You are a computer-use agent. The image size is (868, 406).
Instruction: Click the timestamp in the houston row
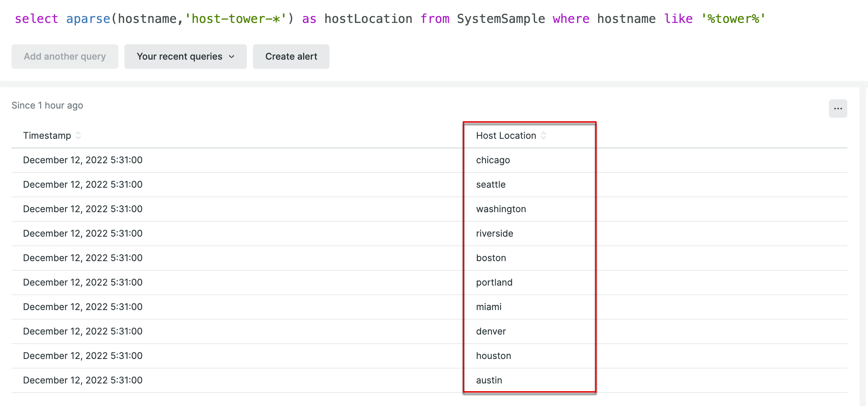[83, 356]
